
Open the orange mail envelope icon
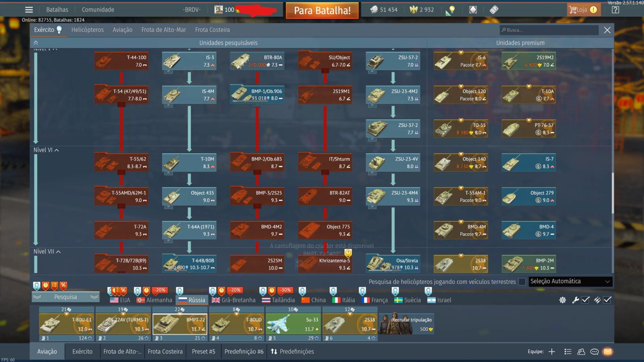[607, 352]
